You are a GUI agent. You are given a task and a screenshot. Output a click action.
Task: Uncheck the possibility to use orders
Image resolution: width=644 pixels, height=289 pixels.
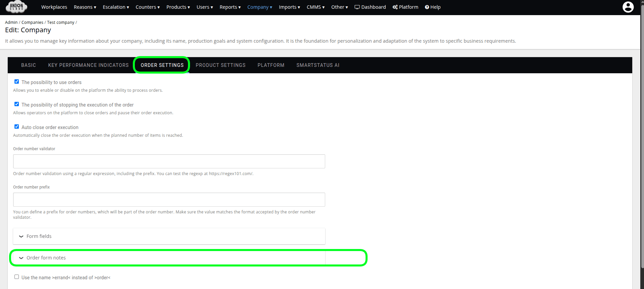pyautogui.click(x=16, y=82)
